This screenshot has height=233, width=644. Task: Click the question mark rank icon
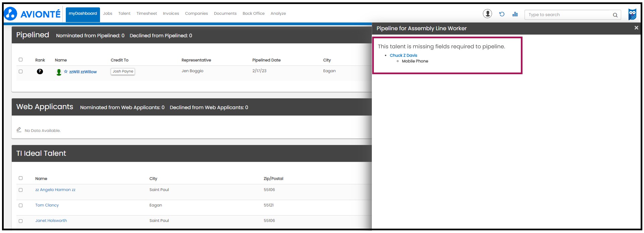click(40, 72)
